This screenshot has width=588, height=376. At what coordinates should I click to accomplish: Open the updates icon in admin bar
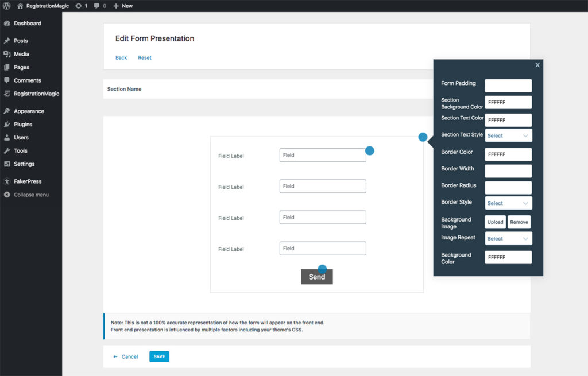coord(78,6)
